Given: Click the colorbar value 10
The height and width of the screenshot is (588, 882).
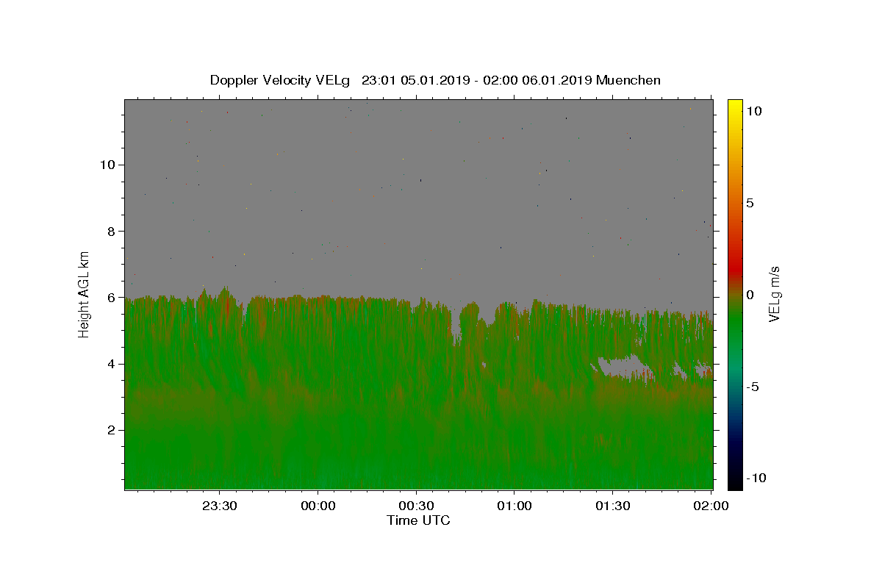Looking at the screenshot, I should coord(753,111).
